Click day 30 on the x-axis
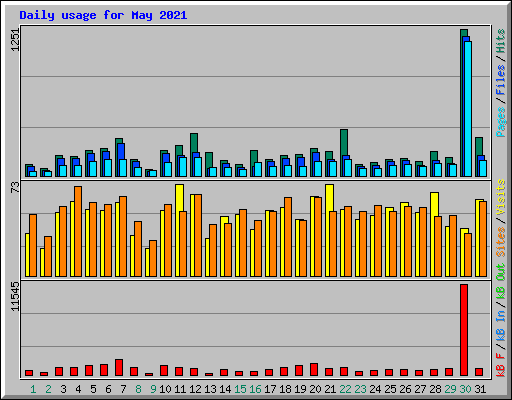Image resolution: width=512 pixels, height=400 pixels. [465, 389]
